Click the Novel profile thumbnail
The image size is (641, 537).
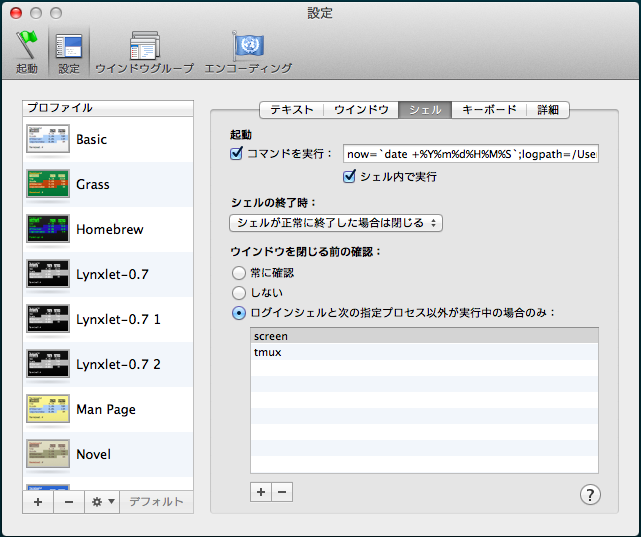(x=48, y=454)
